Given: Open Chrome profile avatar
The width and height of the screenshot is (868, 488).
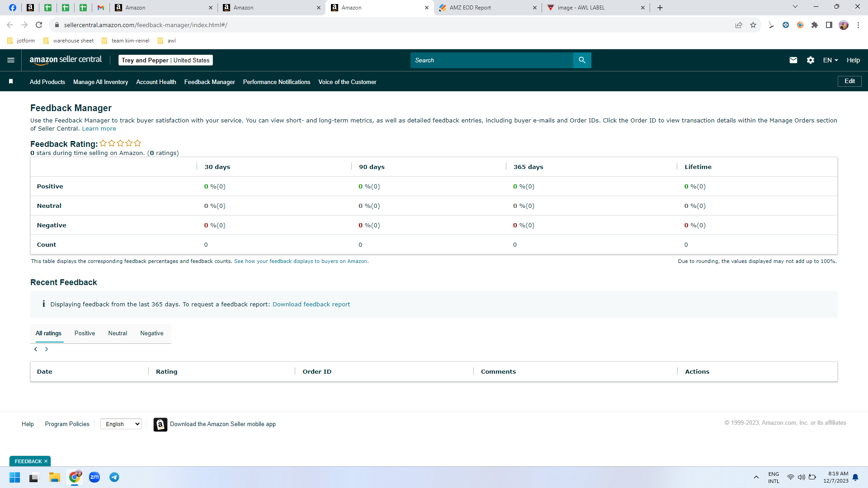Looking at the screenshot, I should (x=844, y=25).
